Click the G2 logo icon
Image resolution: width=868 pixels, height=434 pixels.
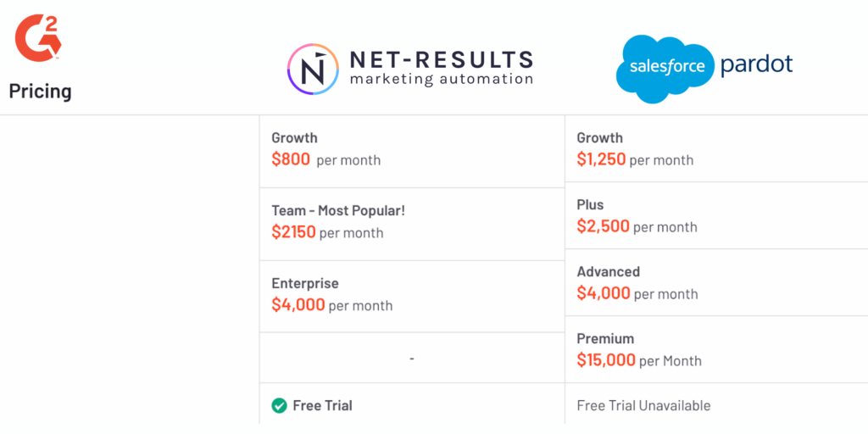coord(38,37)
